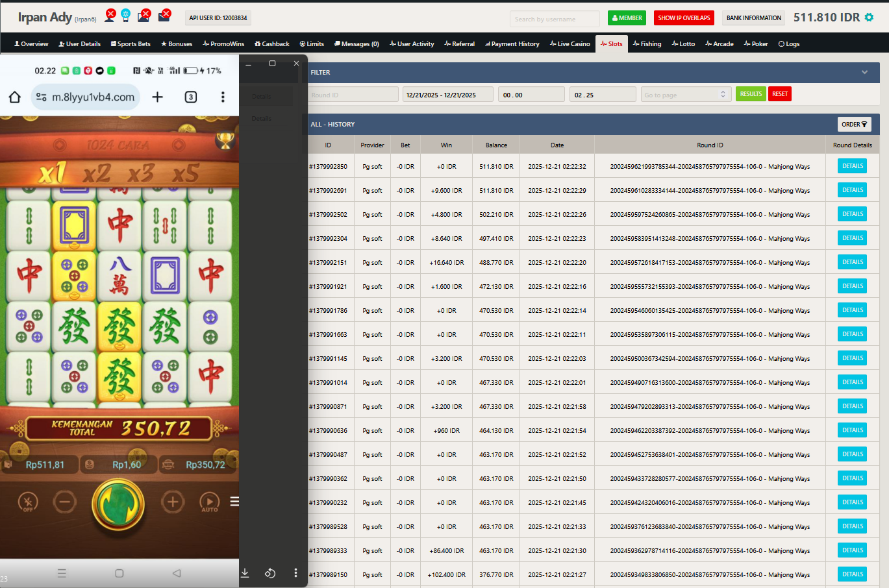Screen dimensions: 889x588
Task: Click the 02 . 25 end time field
Action: point(603,95)
